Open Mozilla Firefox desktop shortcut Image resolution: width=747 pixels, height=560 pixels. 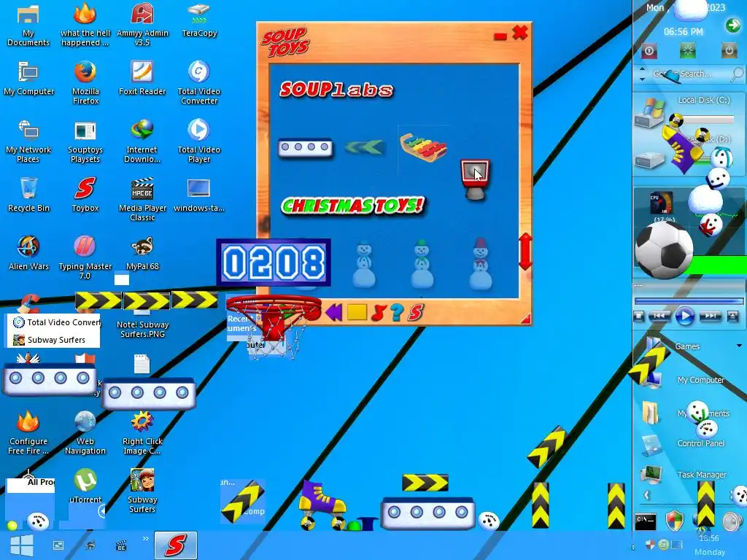[85, 83]
